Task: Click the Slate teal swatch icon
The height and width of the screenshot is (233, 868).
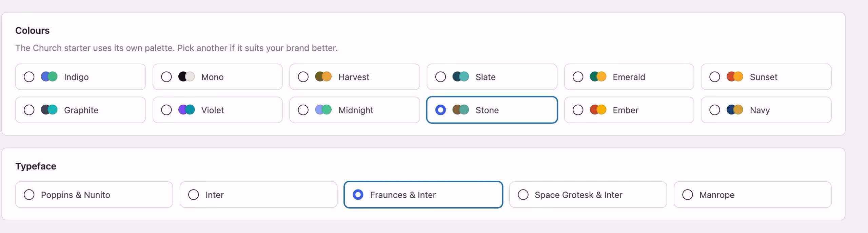Action: [x=460, y=77]
